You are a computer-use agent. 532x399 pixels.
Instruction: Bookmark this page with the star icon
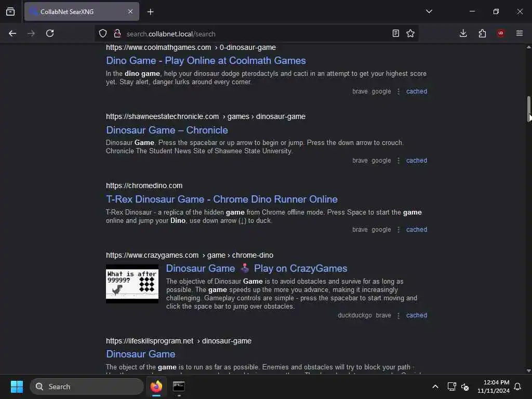(410, 33)
